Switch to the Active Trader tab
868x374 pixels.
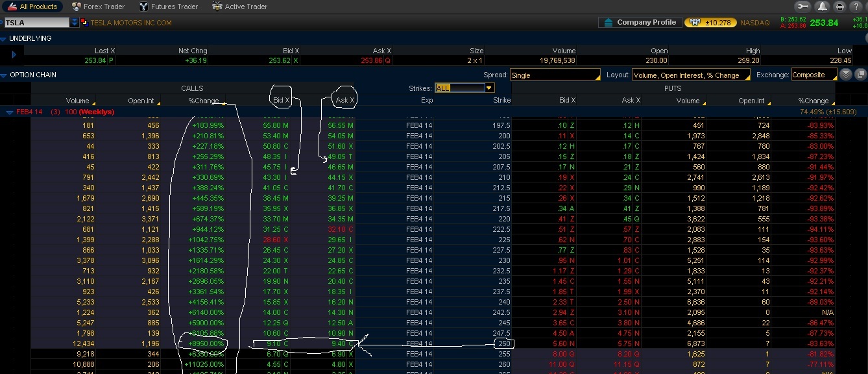coord(239,6)
